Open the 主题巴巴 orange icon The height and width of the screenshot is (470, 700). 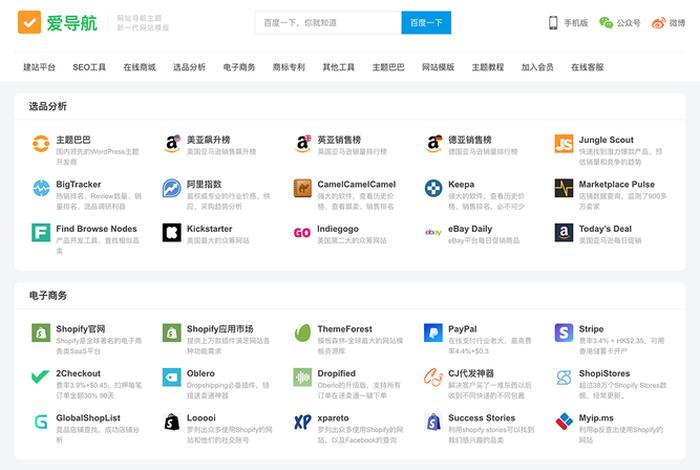[x=41, y=143]
